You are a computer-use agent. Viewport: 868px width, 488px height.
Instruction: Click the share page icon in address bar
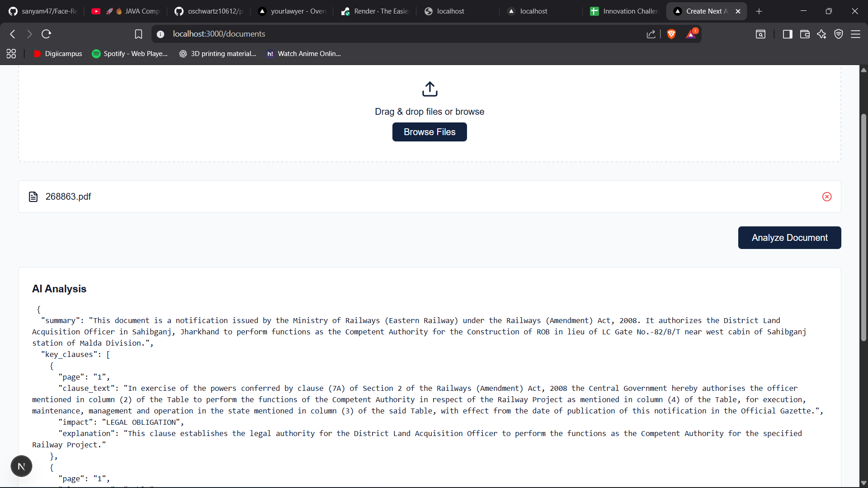click(651, 34)
